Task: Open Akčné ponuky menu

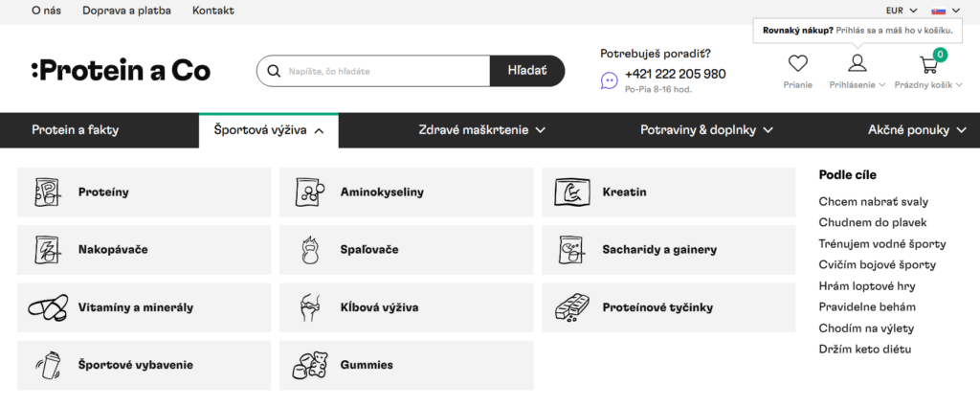Action: pos(918,130)
